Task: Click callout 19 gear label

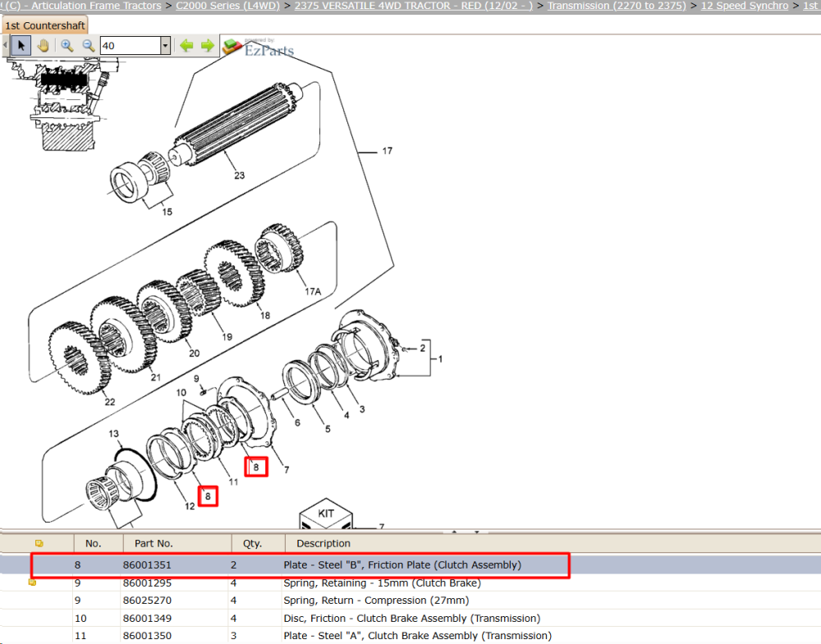Action: click(x=227, y=337)
